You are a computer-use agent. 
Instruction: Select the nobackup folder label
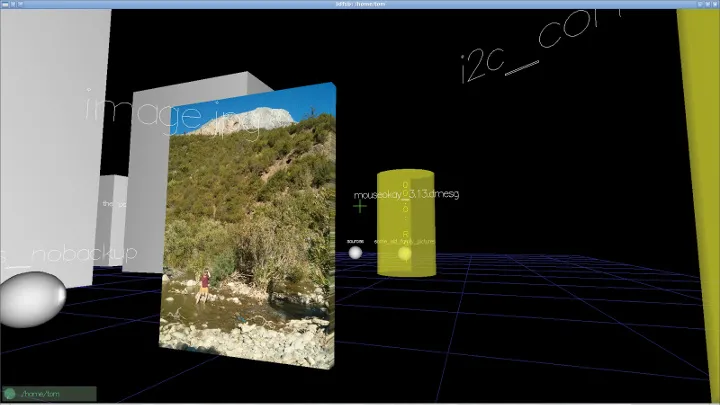click(x=84, y=253)
